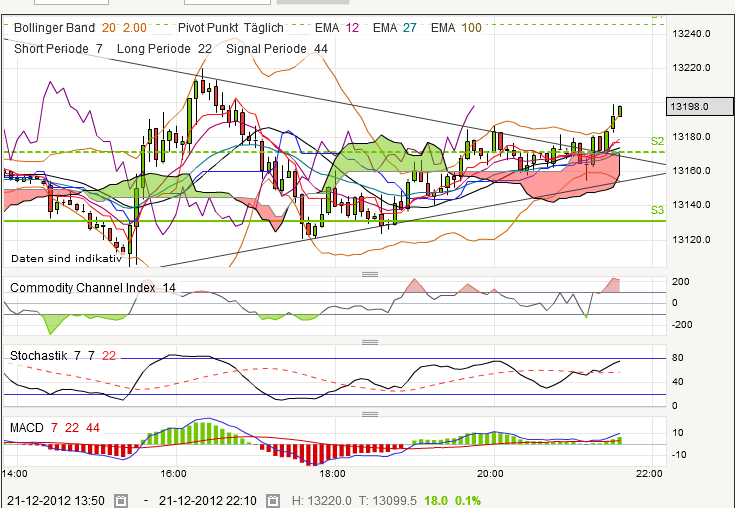Click the MACD scale value 10
This screenshot has width=735, height=508.
click(677, 433)
